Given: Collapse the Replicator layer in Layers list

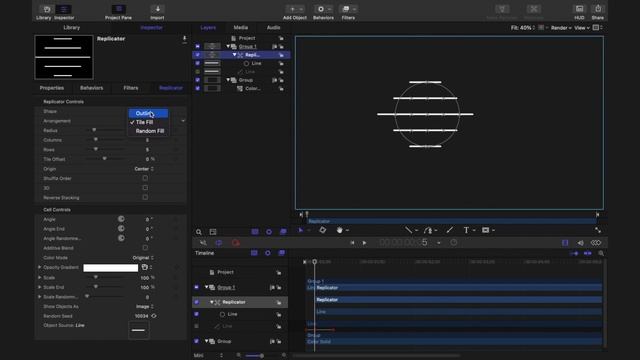Looking at the screenshot, I should pyautogui.click(x=234, y=55).
